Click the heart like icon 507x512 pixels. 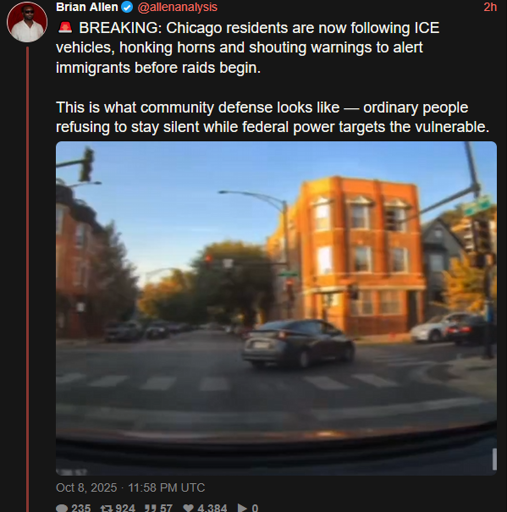(x=189, y=508)
